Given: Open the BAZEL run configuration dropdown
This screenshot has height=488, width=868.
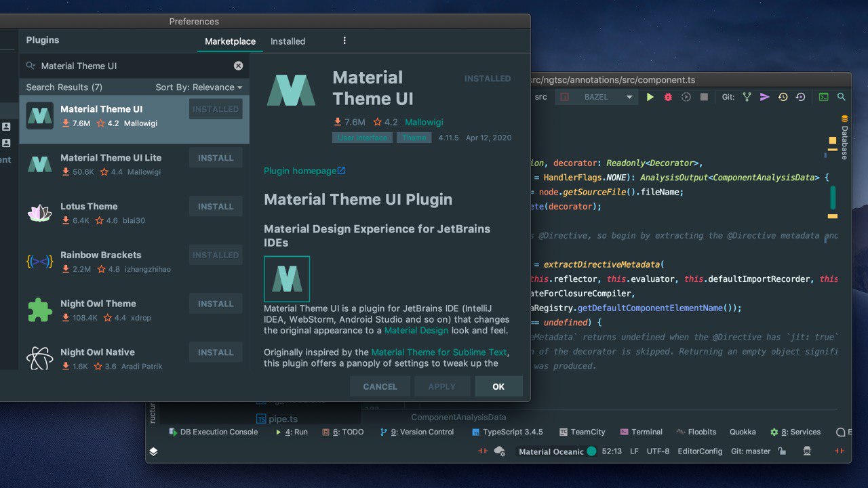Looking at the screenshot, I should 595,97.
